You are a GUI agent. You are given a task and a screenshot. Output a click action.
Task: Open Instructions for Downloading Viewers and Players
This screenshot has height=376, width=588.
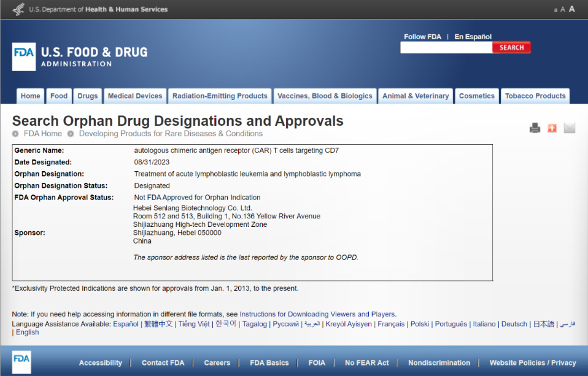[318, 314]
